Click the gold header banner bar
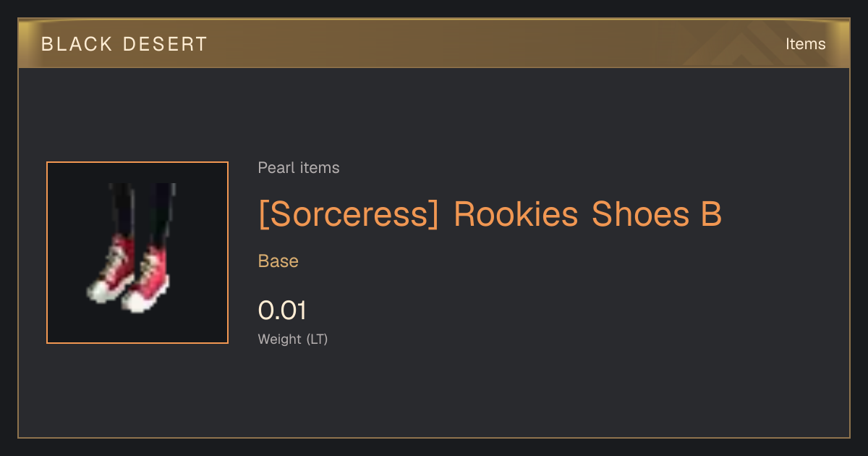 pos(434,43)
